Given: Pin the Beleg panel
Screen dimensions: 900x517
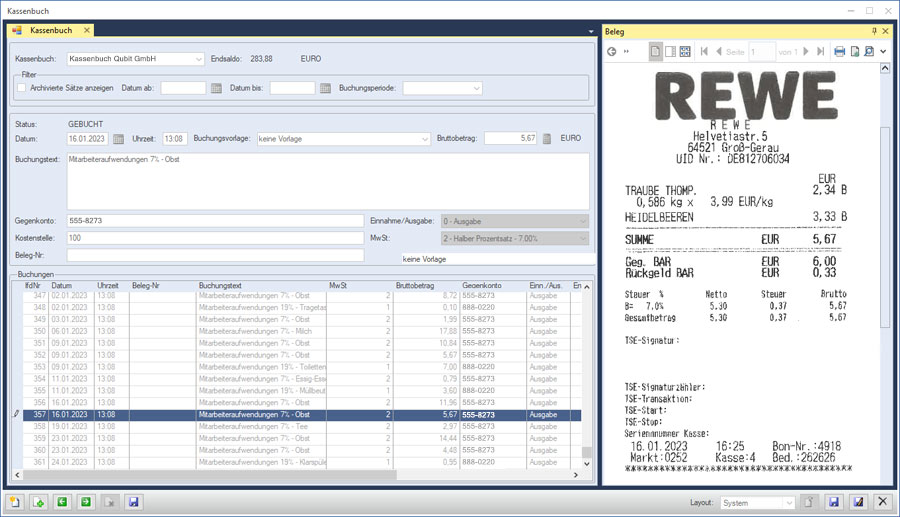Looking at the screenshot, I should pyautogui.click(x=874, y=31).
